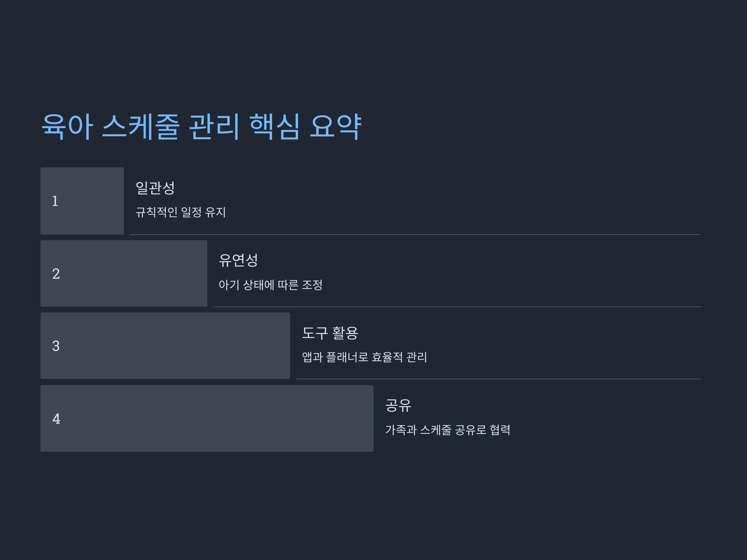Click the digit 3 in third bar
This screenshot has height=560, width=747.
[x=56, y=346]
